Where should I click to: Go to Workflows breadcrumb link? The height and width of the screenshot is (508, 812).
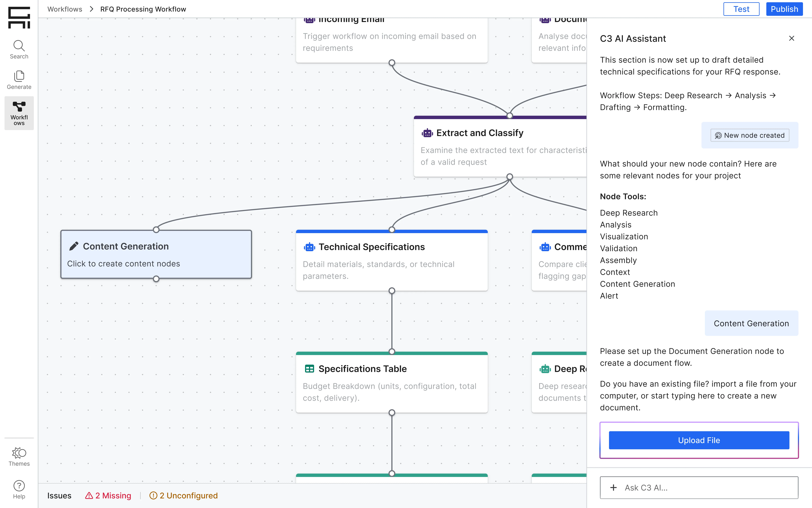point(65,9)
